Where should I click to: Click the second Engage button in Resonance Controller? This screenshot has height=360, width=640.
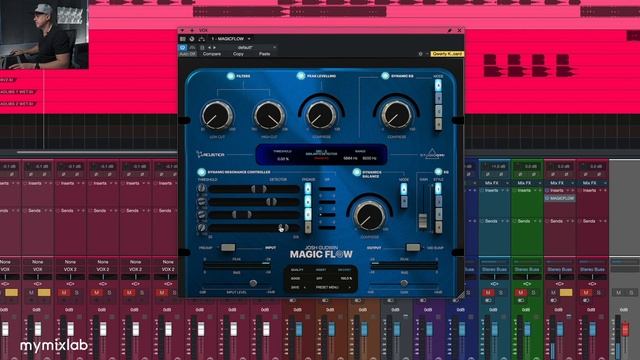click(308, 201)
